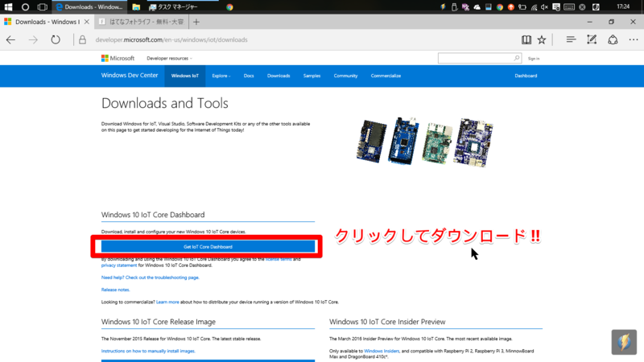Open Chrome icon on taskbar
Viewport: 644px width, 362px height.
(x=229, y=7)
